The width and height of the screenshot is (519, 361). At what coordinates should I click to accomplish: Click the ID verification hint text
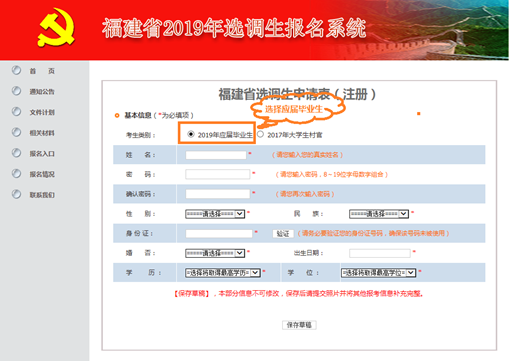tap(373, 233)
